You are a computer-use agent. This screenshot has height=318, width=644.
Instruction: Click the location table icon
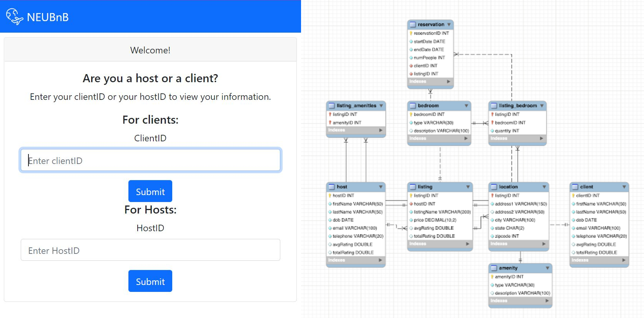point(494,187)
